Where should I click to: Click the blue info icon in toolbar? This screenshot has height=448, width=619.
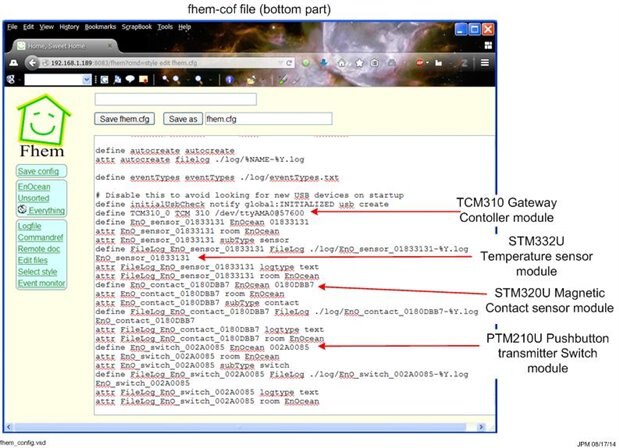(x=229, y=80)
